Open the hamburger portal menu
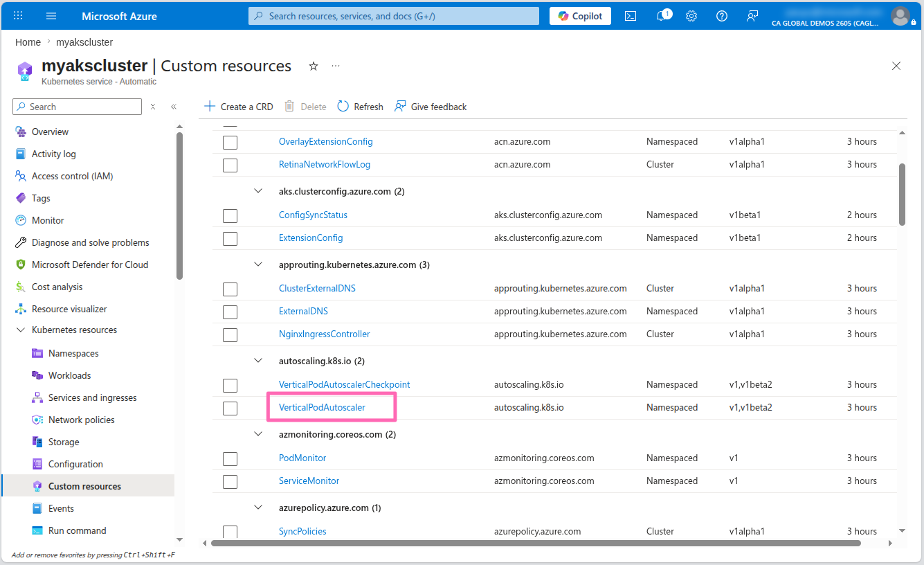The height and width of the screenshot is (565, 924). click(x=51, y=16)
